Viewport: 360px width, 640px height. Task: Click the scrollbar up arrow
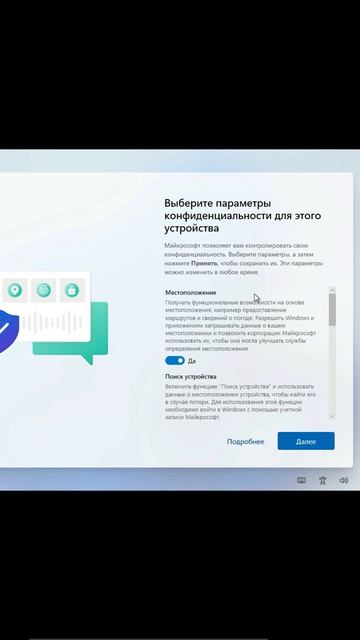(x=332, y=290)
